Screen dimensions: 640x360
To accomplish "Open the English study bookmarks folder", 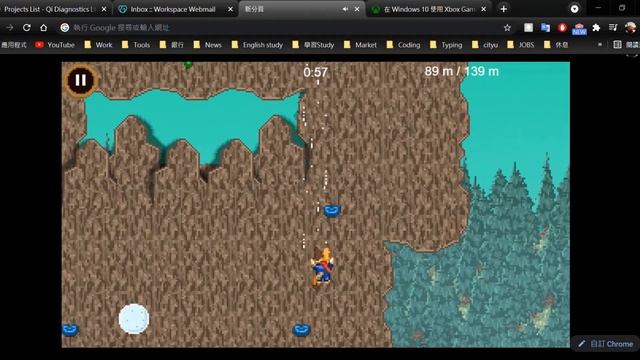I will (257, 45).
